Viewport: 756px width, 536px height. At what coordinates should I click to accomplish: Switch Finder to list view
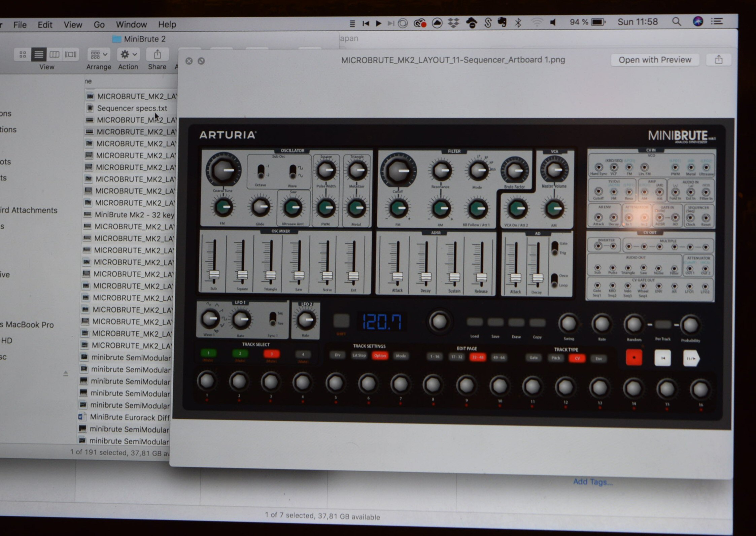click(x=39, y=54)
